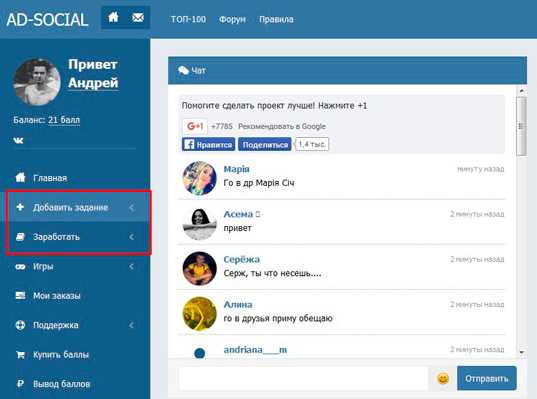537x399 pixels.
Task: Open the Правила page
Action: (x=276, y=19)
